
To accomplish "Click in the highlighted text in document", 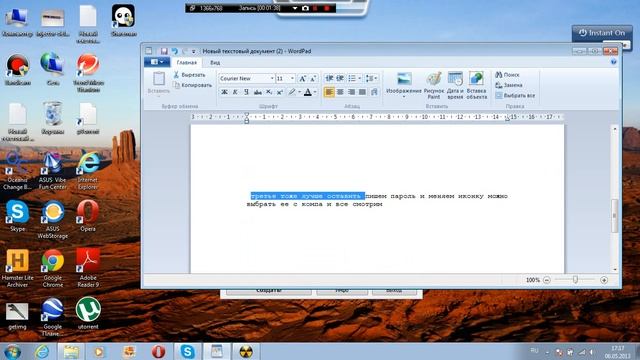I will tap(307, 196).
